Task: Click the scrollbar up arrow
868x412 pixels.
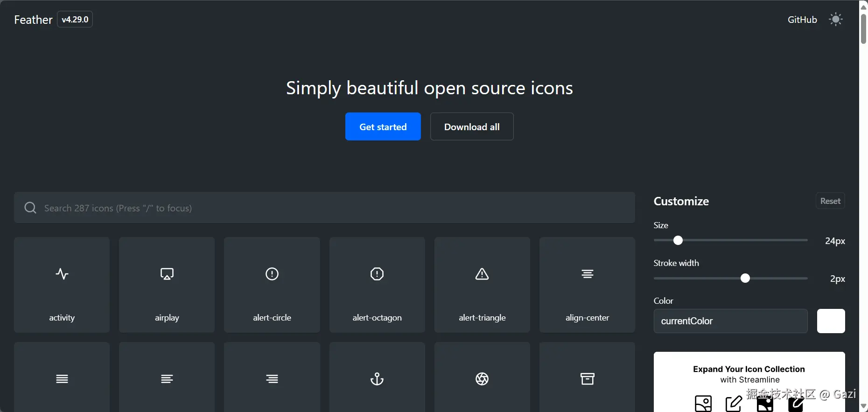Action: click(864, 7)
